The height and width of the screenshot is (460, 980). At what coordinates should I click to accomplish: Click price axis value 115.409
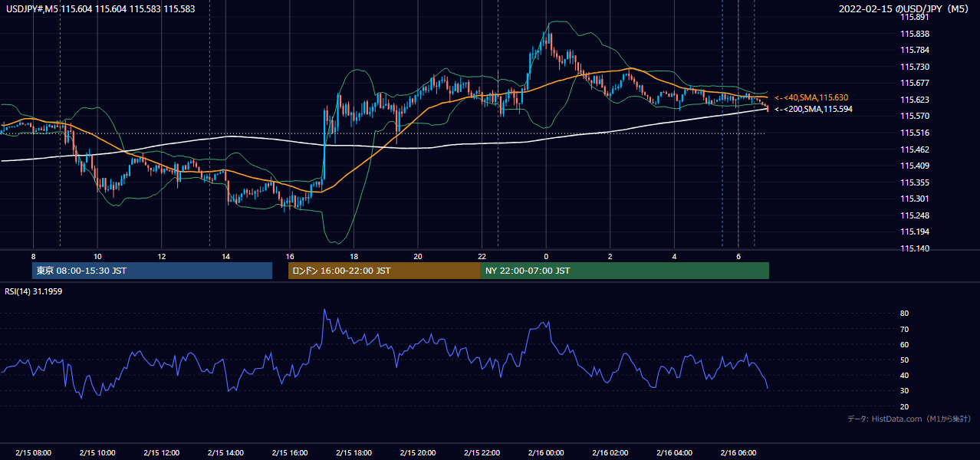pyautogui.click(x=916, y=166)
